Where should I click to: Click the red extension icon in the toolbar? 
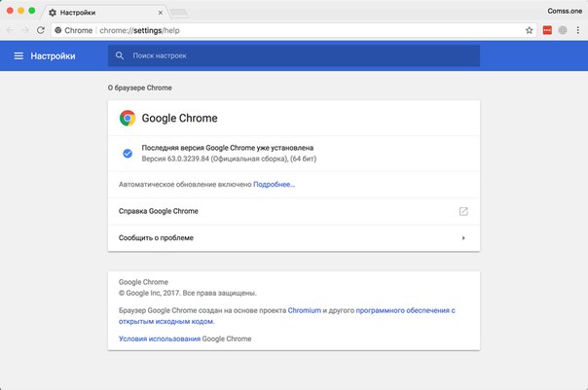point(547,30)
